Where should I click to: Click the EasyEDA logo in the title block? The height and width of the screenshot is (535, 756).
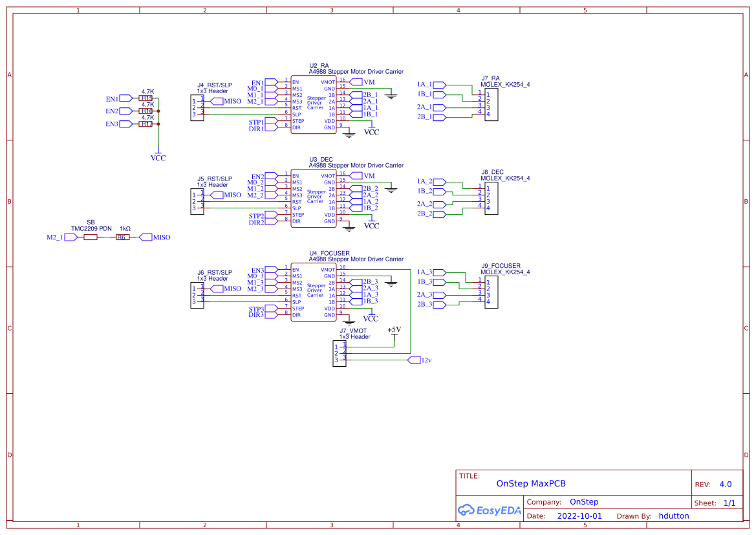coord(489,510)
